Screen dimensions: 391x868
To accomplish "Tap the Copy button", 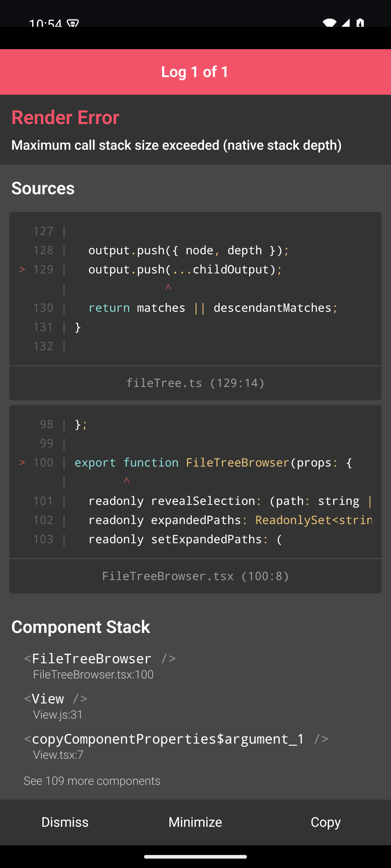I will [326, 822].
